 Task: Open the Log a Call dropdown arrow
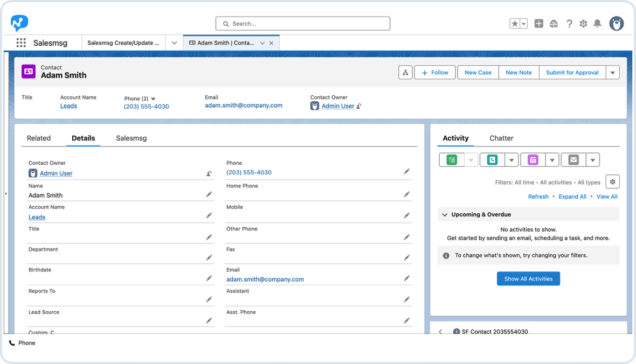click(511, 160)
